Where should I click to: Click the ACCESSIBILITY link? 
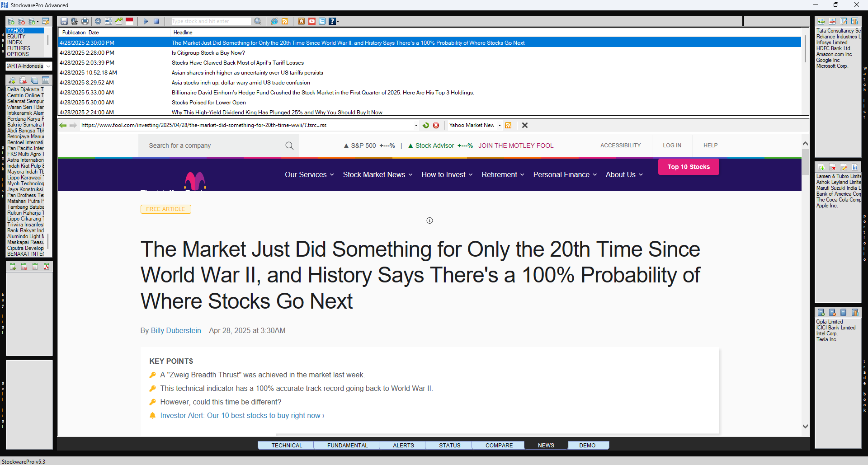[x=620, y=146]
